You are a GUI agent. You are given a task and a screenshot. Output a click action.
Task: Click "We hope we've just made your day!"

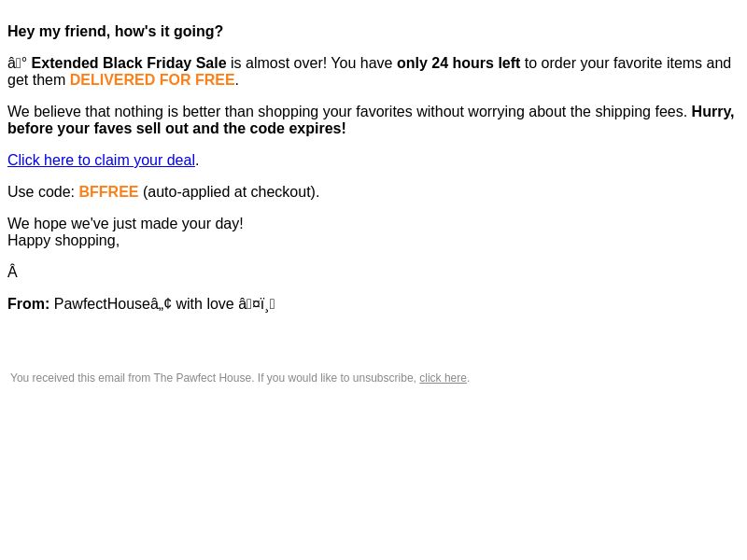[x=125, y=223]
